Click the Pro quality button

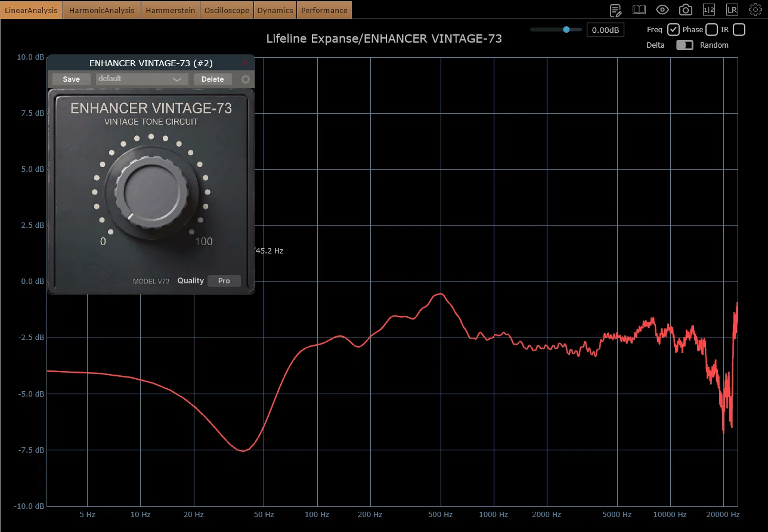[x=224, y=281]
